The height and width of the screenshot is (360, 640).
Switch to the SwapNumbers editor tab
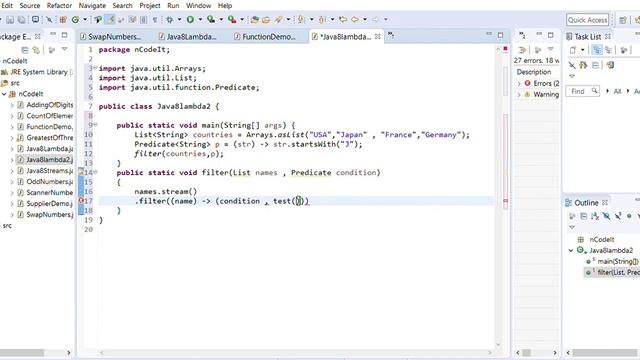click(111, 37)
